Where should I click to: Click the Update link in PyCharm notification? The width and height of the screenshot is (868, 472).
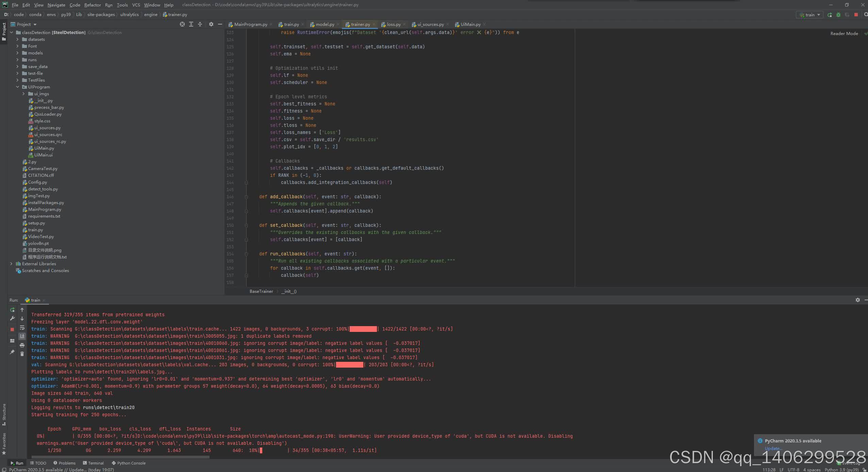click(x=773, y=448)
